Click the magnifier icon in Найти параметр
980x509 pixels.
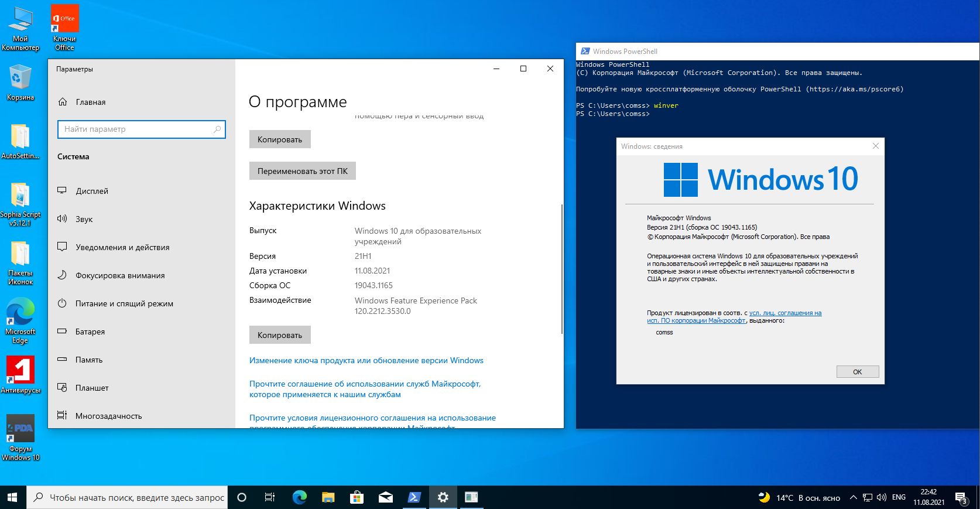coord(217,129)
